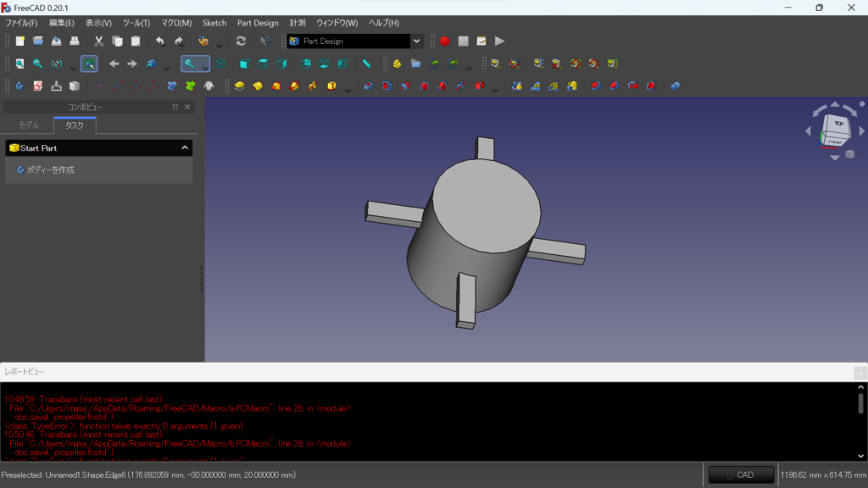This screenshot has height=488, width=868.
Task: Click the Measure linear icon
Action: tap(496, 64)
